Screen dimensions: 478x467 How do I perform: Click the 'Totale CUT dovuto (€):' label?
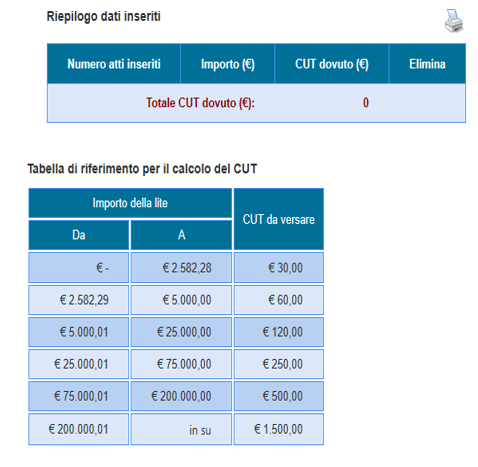pos(200,103)
